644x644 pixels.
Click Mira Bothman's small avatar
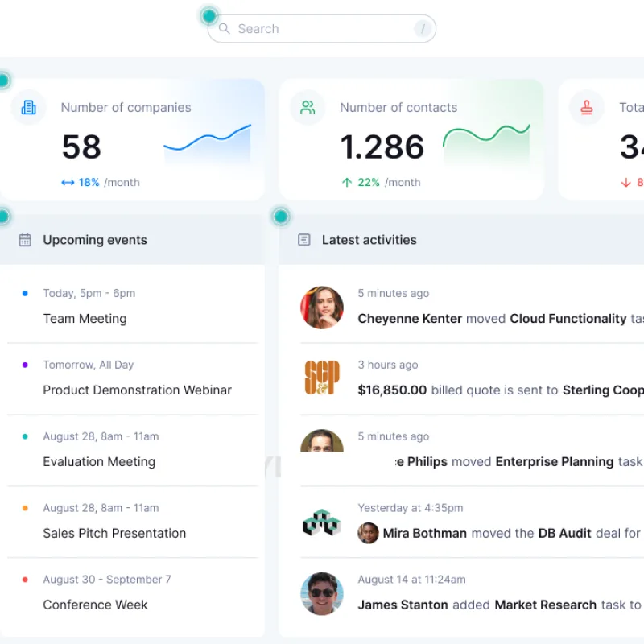tap(369, 533)
